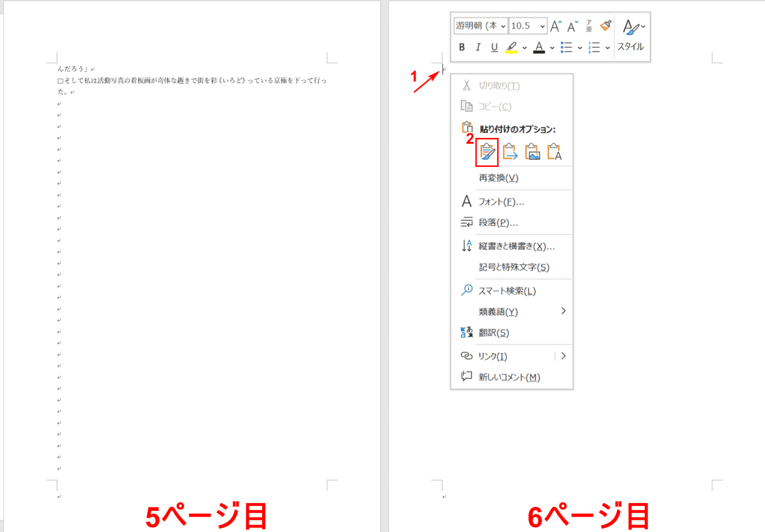This screenshot has width=765, height=532.
Task: Expand the font name dropdown arrow
Action: tap(503, 26)
